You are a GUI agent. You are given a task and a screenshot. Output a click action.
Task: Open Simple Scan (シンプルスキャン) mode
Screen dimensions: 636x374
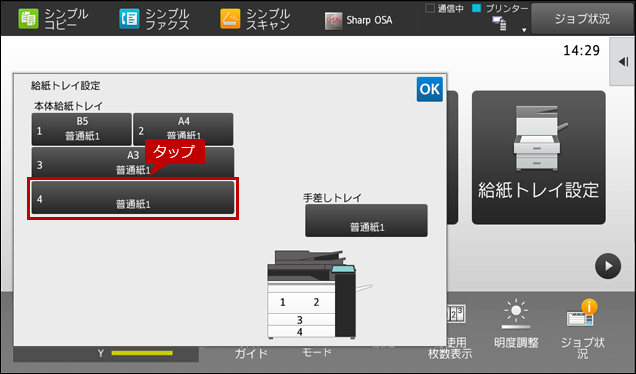(255, 19)
